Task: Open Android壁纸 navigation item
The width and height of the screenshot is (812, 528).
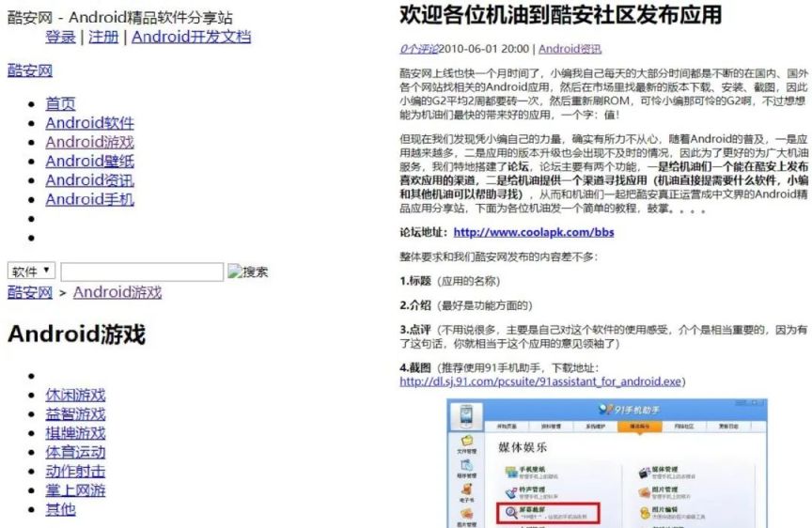Action: click(89, 161)
